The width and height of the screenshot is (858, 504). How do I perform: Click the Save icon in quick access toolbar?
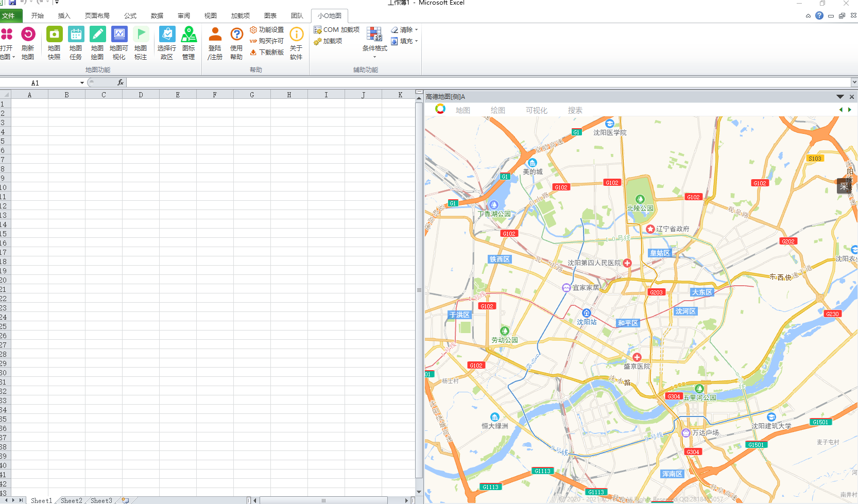click(x=12, y=3)
